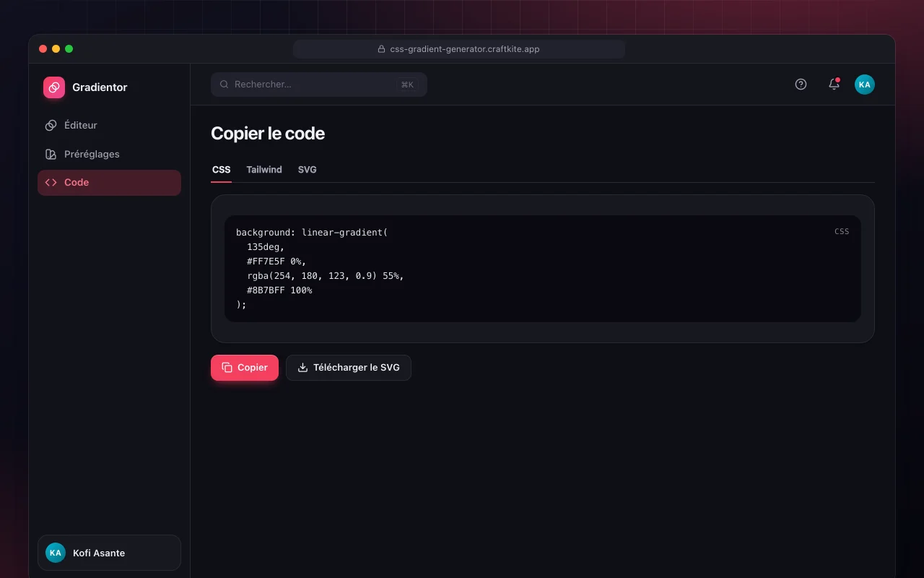Open the KA avatar in top bar
Screen dimensions: 924x578
(x=865, y=85)
